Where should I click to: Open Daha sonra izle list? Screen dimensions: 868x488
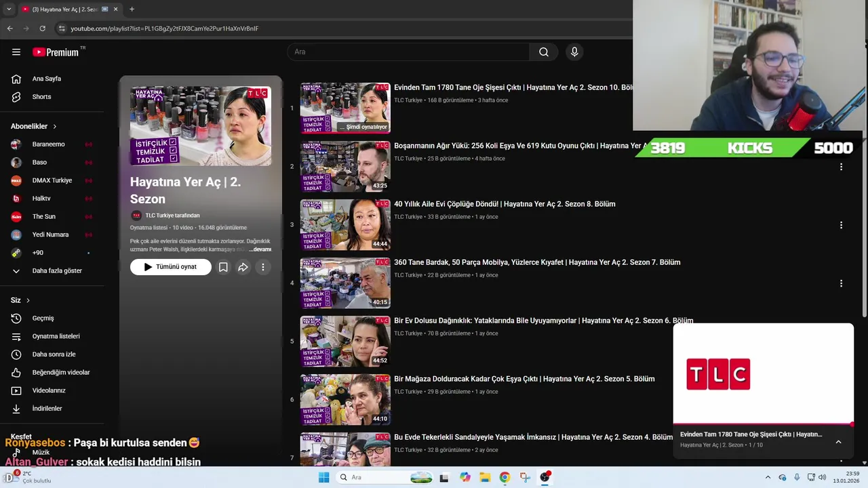pyautogui.click(x=52, y=354)
